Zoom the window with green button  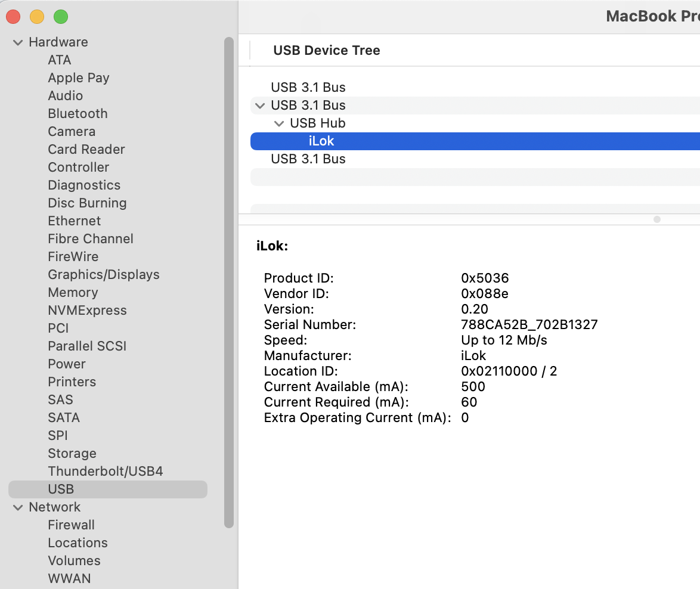(x=61, y=17)
